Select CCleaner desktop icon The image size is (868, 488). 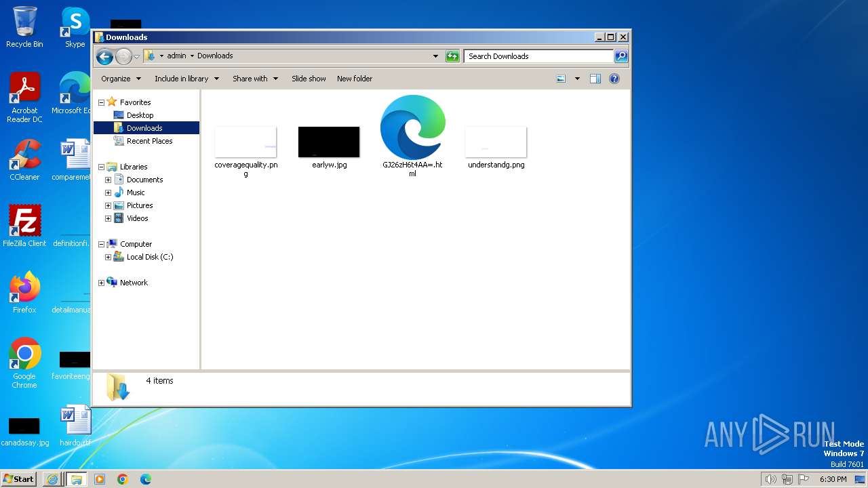click(24, 160)
